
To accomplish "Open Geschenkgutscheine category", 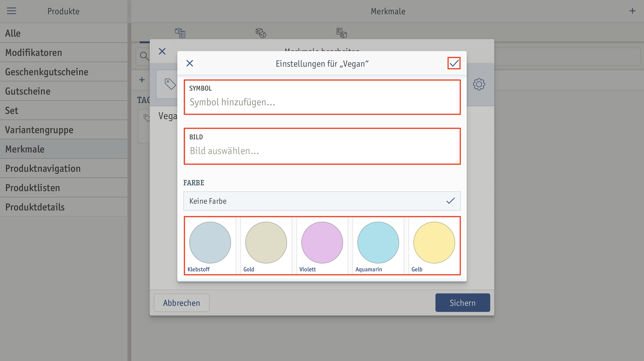I will point(64,72).
